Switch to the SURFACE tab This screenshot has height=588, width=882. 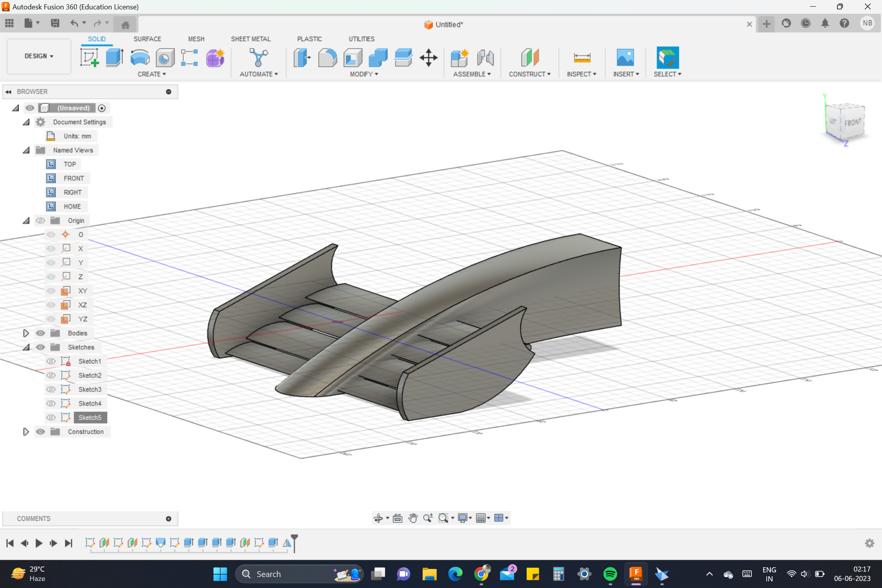click(x=147, y=39)
